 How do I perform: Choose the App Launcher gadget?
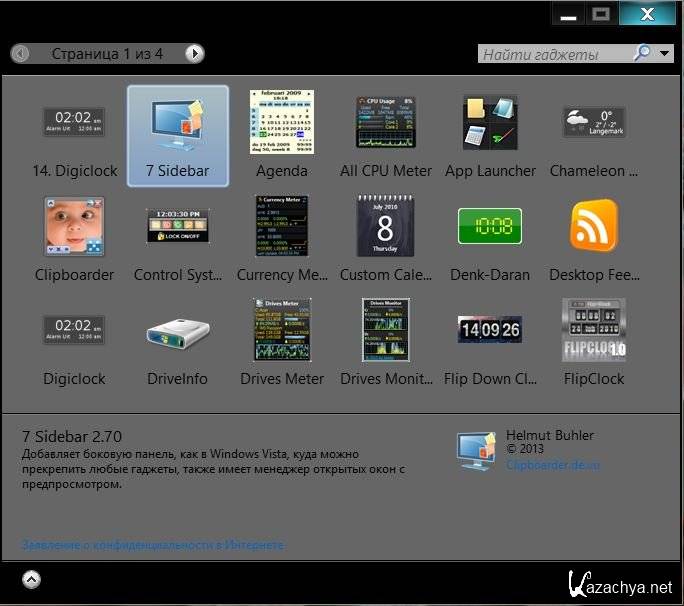(x=490, y=123)
